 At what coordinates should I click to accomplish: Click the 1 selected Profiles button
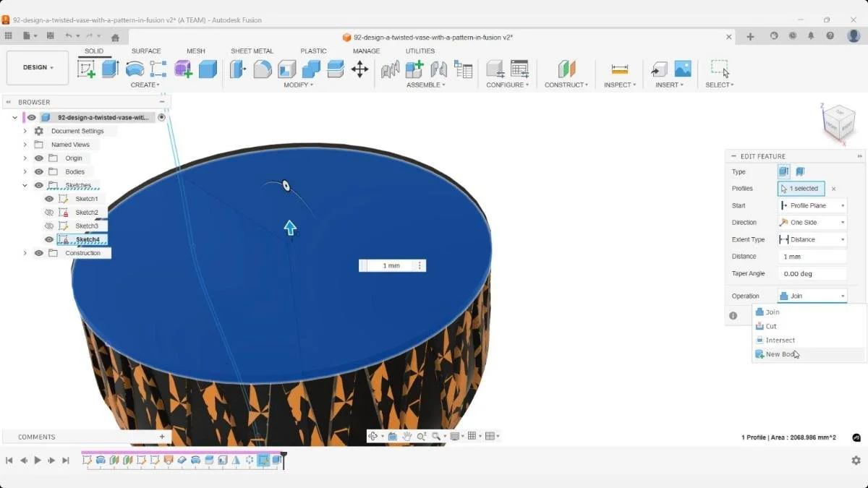[x=801, y=189]
